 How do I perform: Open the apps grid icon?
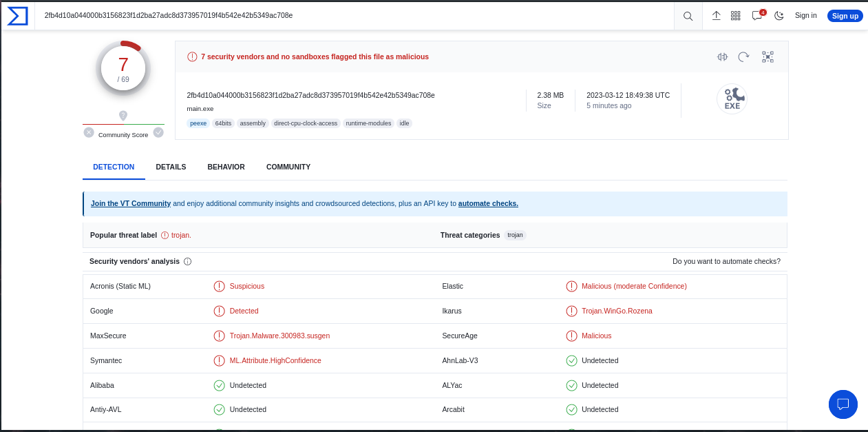[735, 16]
